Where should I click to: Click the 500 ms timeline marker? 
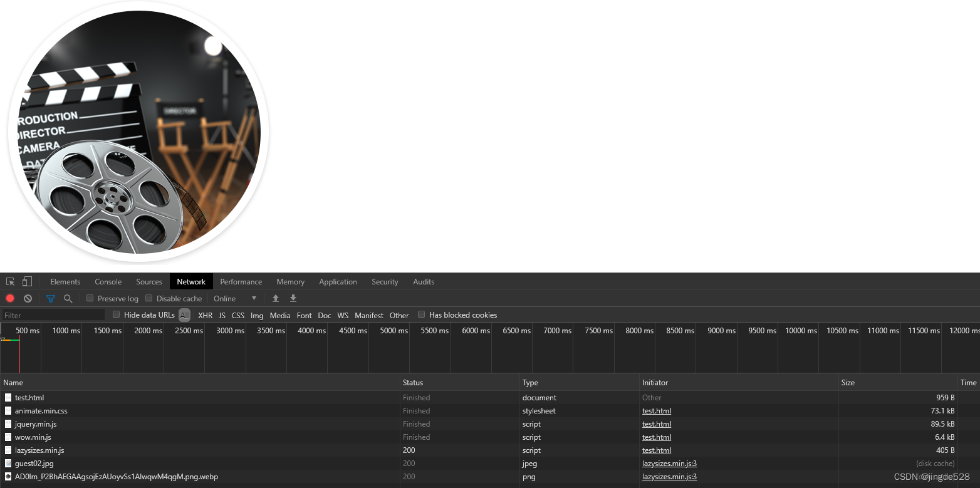[x=28, y=330]
